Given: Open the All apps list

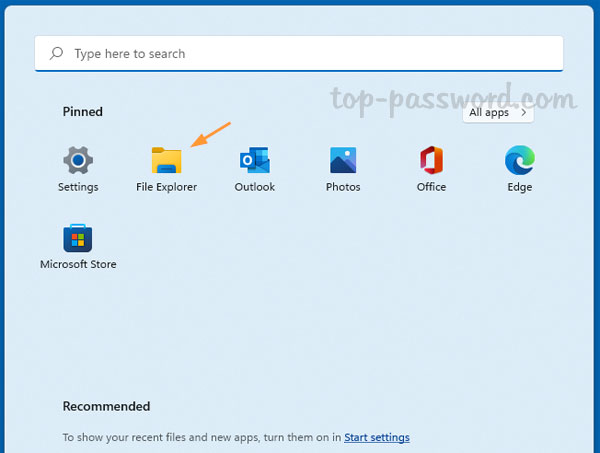Looking at the screenshot, I should click(x=490, y=113).
